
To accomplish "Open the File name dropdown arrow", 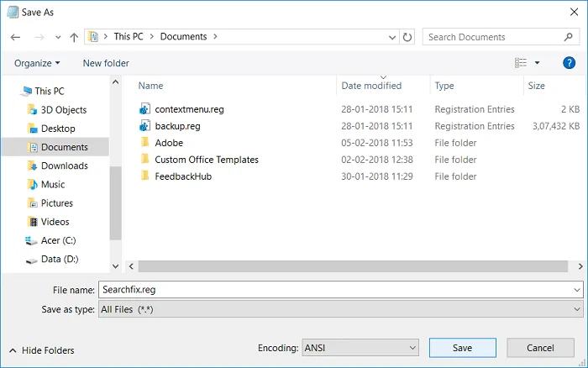I will coord(577,290).
